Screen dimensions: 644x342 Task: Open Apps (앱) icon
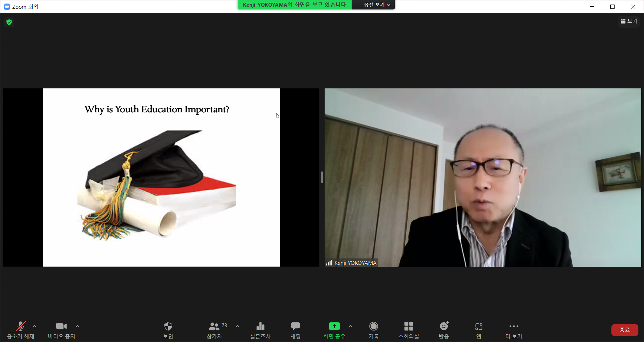(479, 330)
